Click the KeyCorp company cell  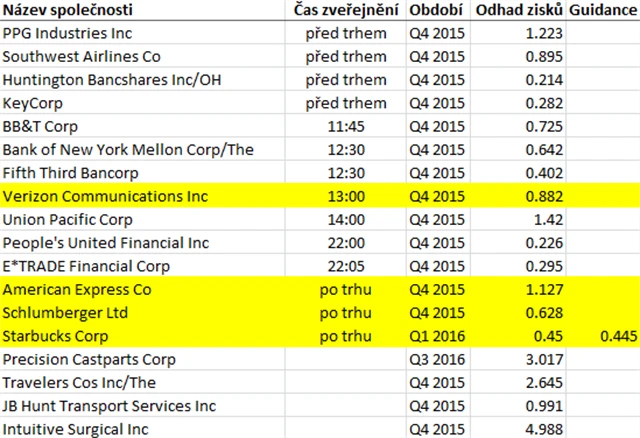(x=34, y=103)
